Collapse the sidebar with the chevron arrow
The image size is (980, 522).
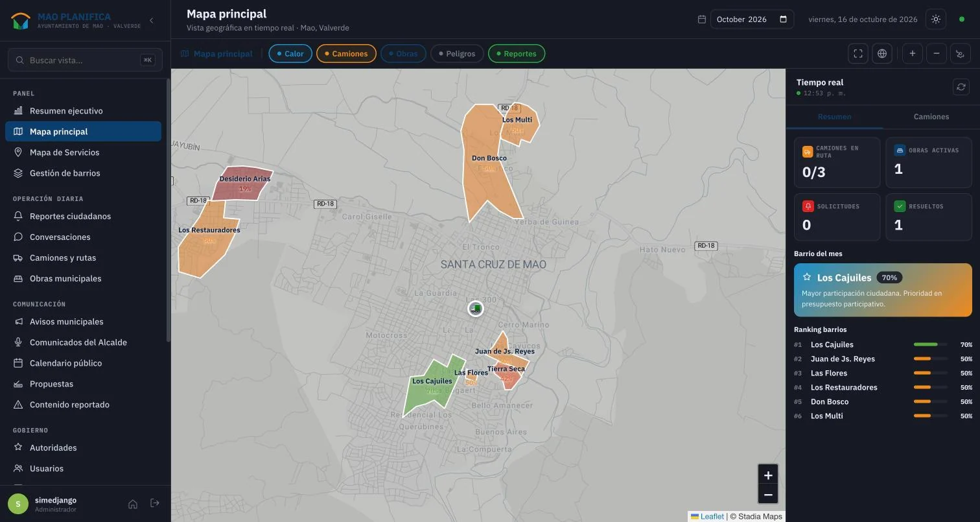click(152, 20)
